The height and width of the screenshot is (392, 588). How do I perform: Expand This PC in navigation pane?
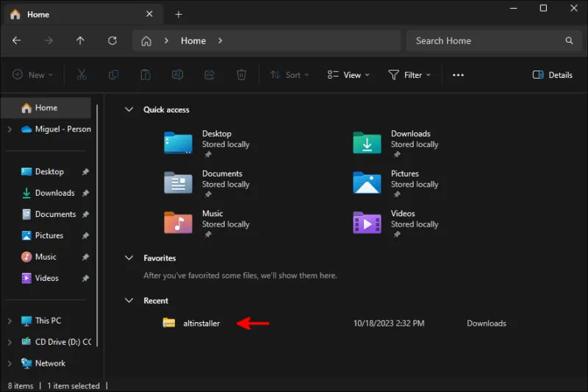click(x=10, y=321)
